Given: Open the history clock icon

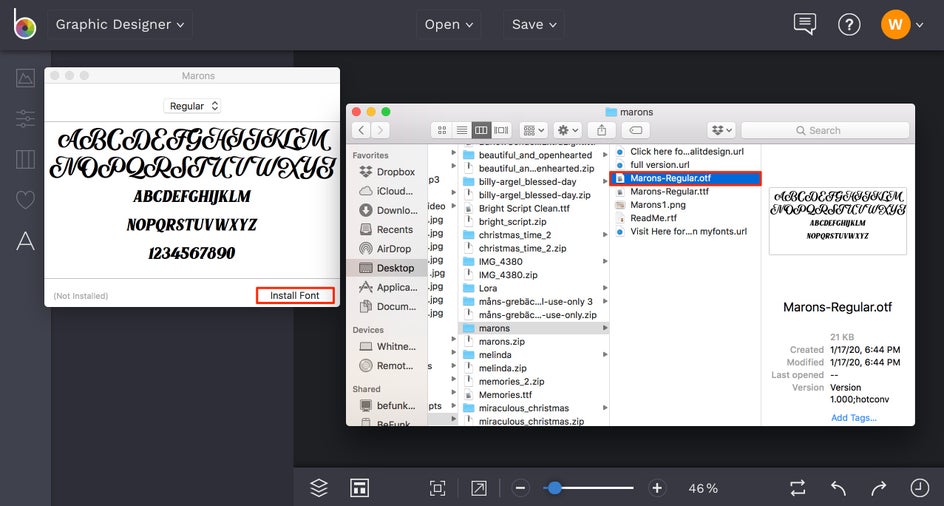Looking at the screenshot, I should (x=919, y=488).
